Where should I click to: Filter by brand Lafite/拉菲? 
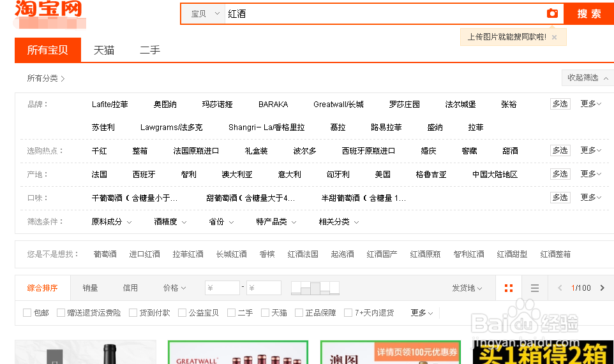coord(110,105)
